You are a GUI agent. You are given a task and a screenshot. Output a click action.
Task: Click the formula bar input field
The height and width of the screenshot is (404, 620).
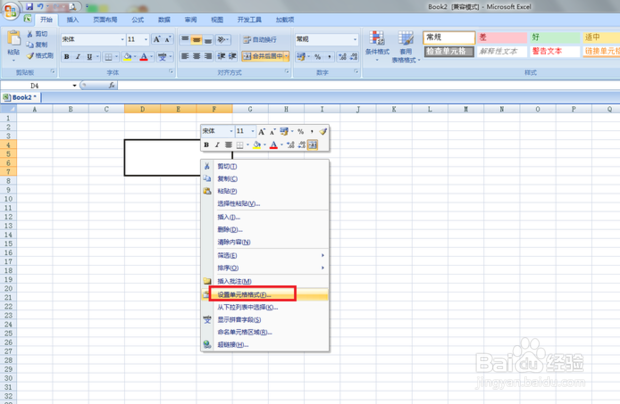pos(369,85)
